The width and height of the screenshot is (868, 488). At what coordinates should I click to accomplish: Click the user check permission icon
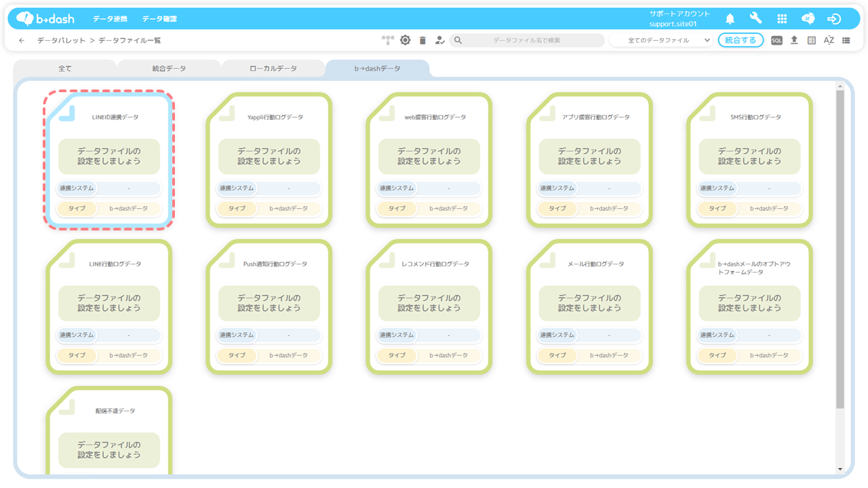click(439, 41)
